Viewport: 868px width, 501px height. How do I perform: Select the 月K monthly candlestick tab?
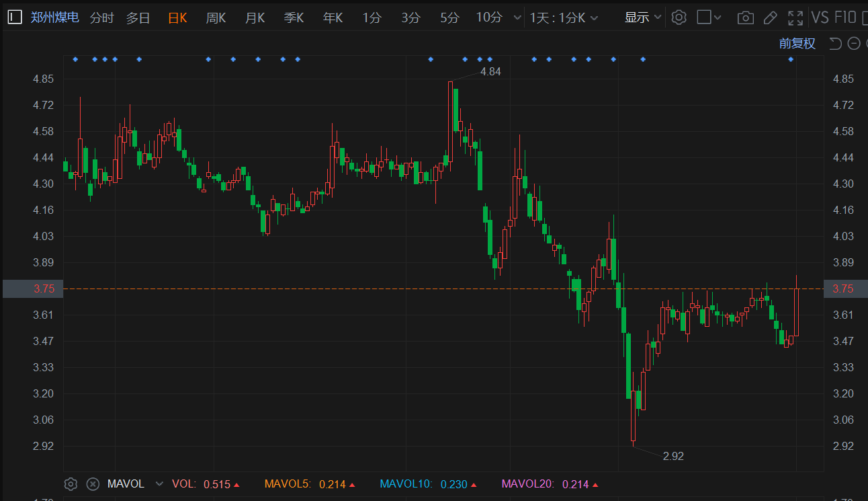coord(255,17)
